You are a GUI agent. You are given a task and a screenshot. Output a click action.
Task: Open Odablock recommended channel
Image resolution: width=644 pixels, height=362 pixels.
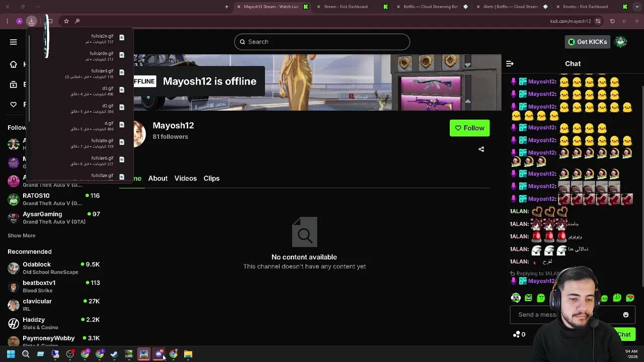coord(54,268)
